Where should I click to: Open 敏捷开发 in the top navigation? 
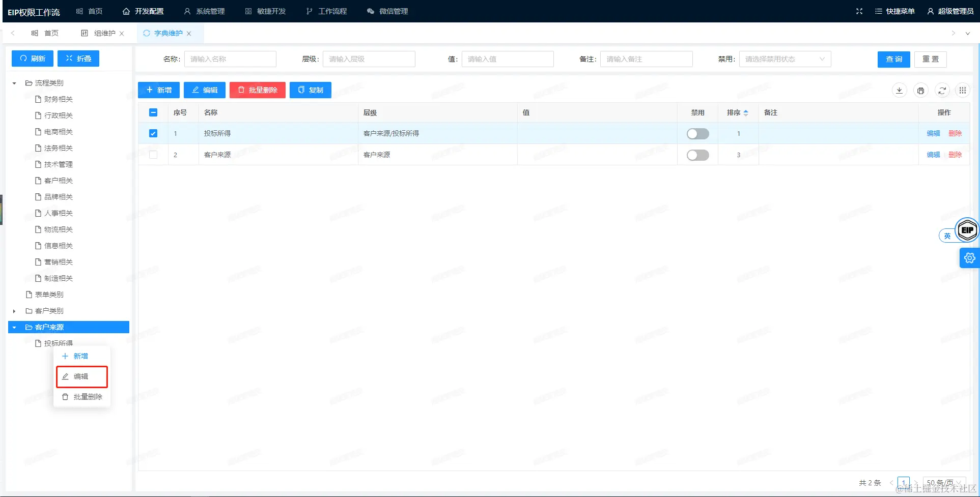pos(265,11)
